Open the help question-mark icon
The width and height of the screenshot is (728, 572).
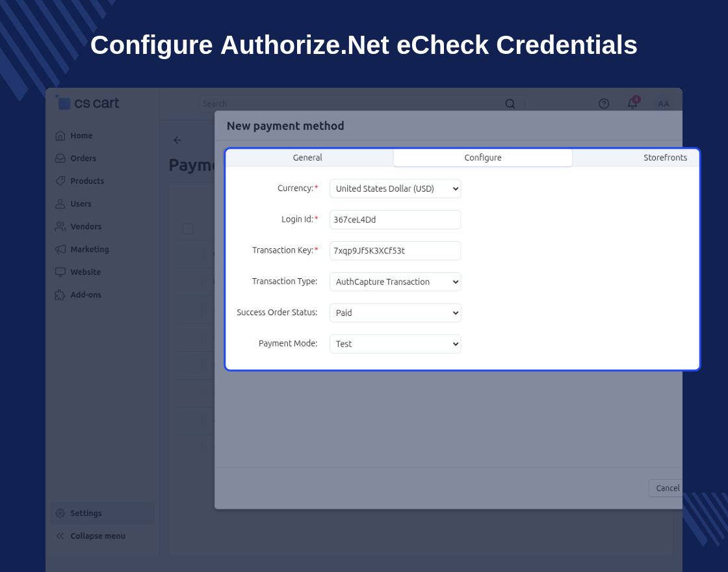point(604,103)
